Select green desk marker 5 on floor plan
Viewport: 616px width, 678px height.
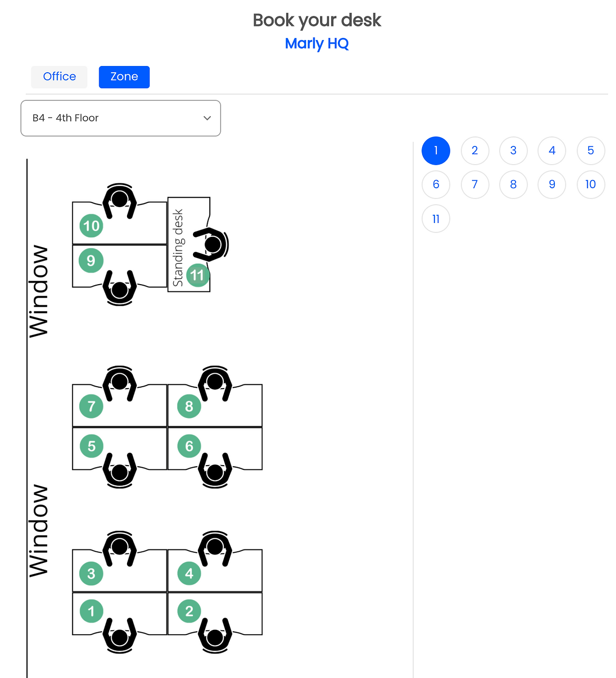coord(91,446)
